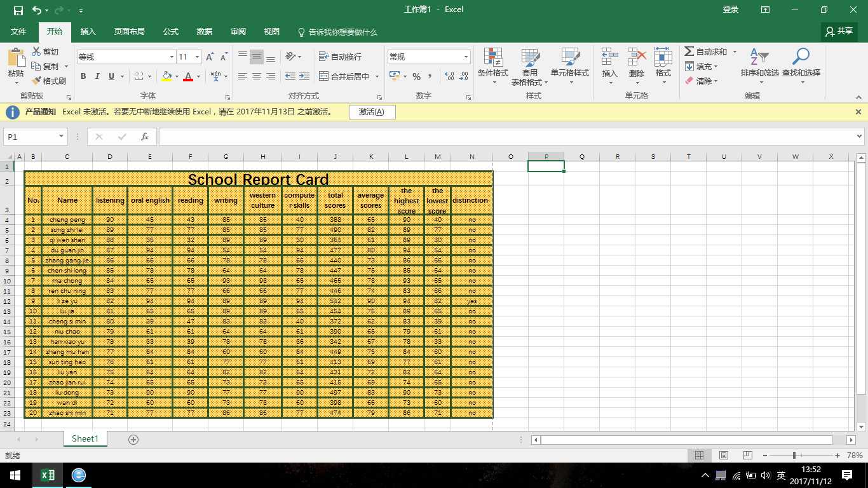
Task: Toggle left text alignment
Action: (243, 76)
